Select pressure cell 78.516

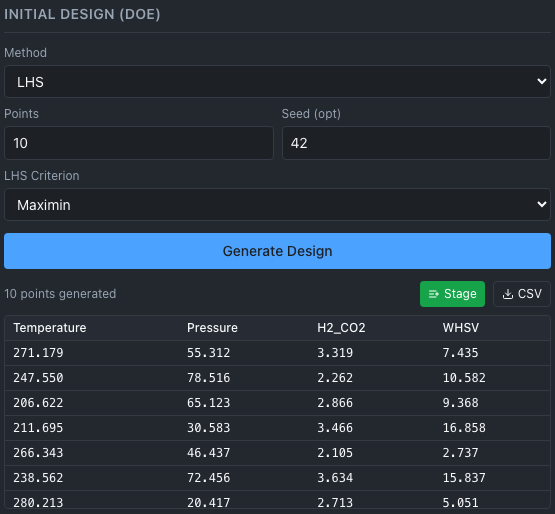coord(208,378)
